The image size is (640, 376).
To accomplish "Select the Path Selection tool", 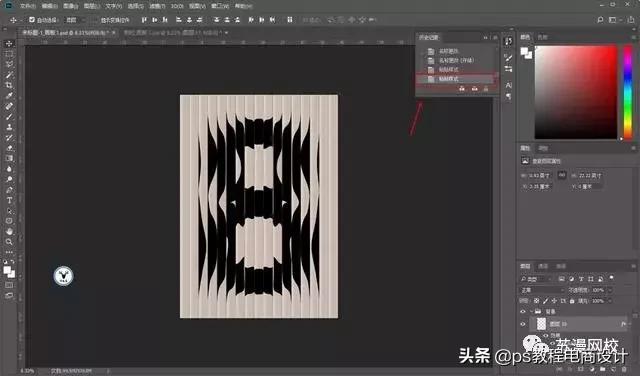I will pyautogui.click(x=9, y=211).
